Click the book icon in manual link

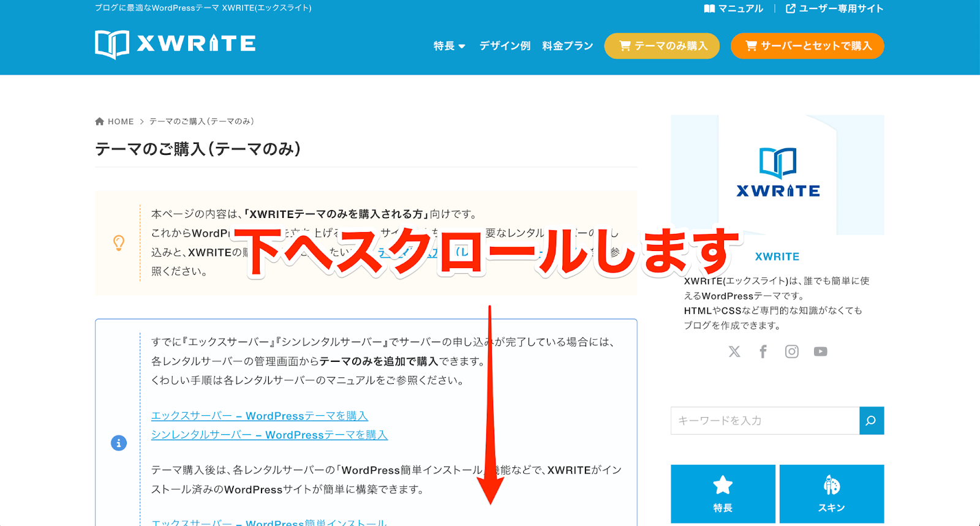pyautogui.click(x=709, y=9)
